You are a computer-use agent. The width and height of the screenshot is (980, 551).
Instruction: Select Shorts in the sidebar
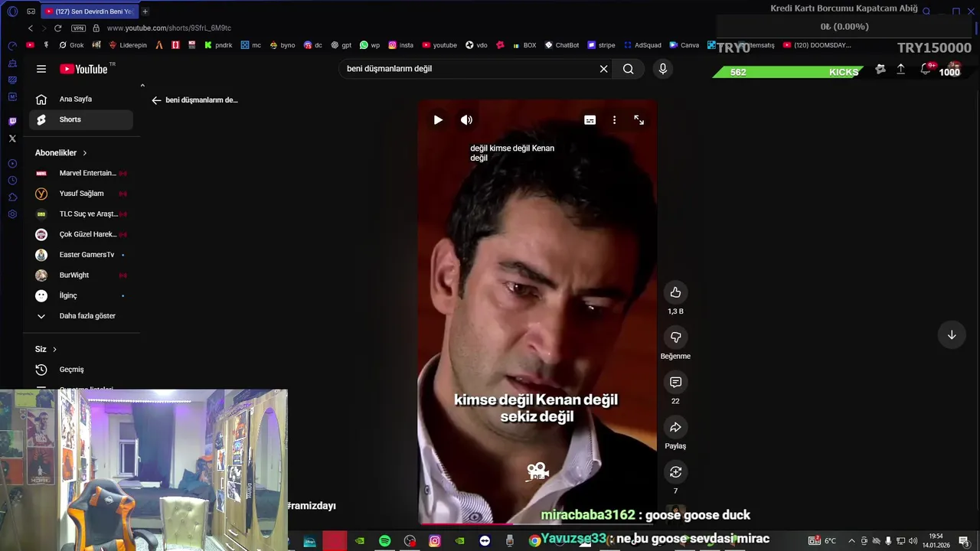click(81, 119)
